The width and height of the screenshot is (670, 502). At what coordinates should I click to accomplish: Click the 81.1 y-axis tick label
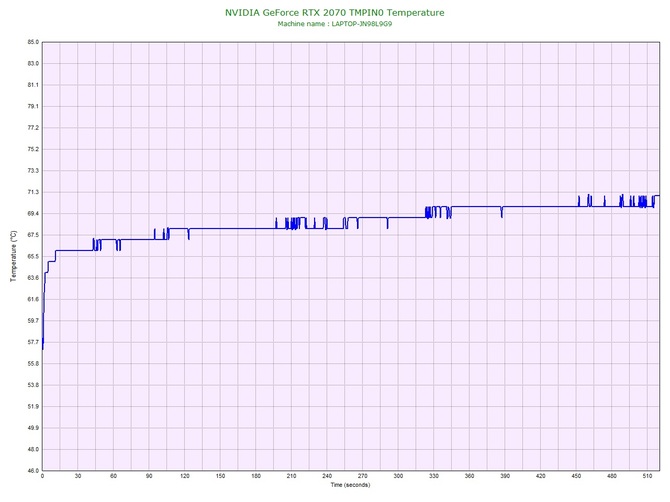[x=33, y=85]
